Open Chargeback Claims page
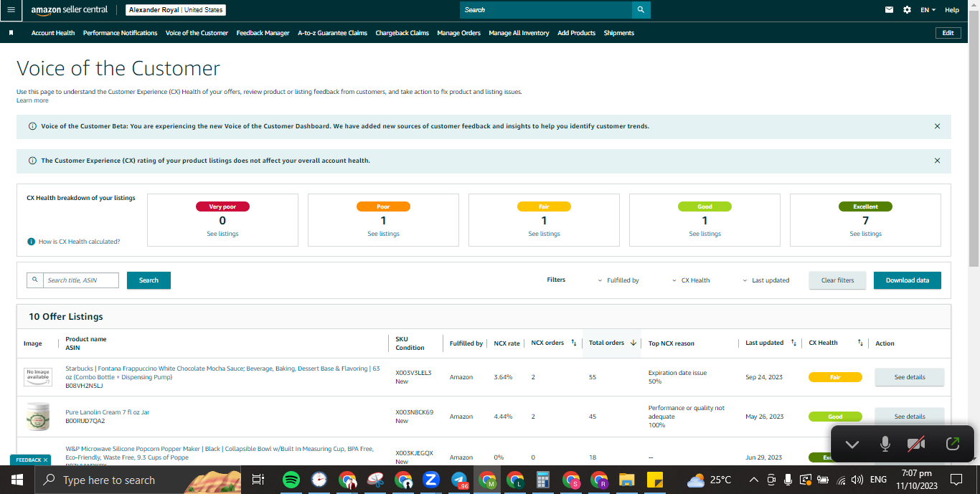980x494 pixels. tap(402, 33)
